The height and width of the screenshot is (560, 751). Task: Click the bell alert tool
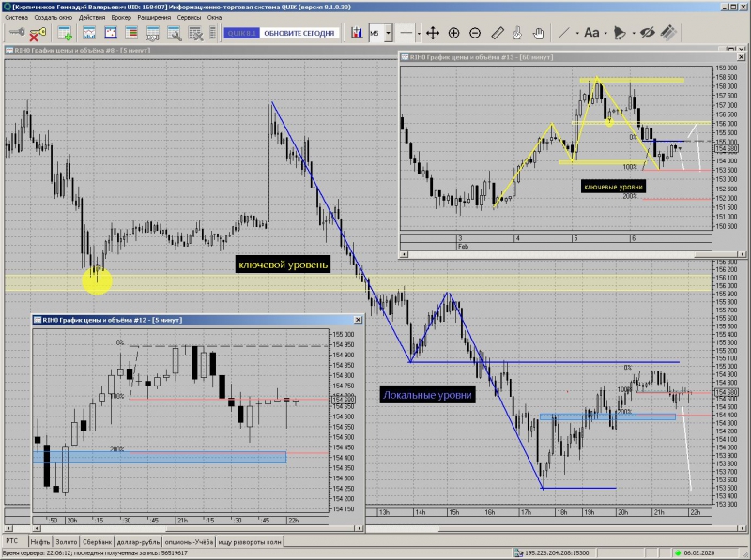[620, 33]
